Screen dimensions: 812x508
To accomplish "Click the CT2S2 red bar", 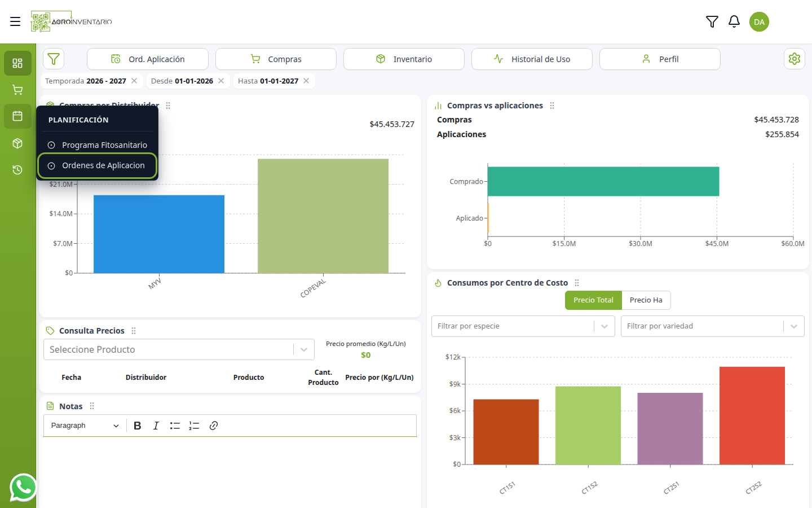I will (x=752, y=416).
